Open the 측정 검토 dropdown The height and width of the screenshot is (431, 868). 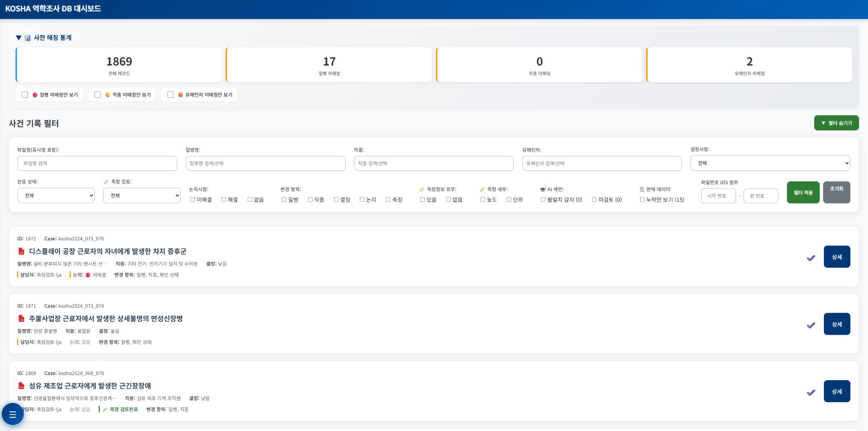coord(142,195)
